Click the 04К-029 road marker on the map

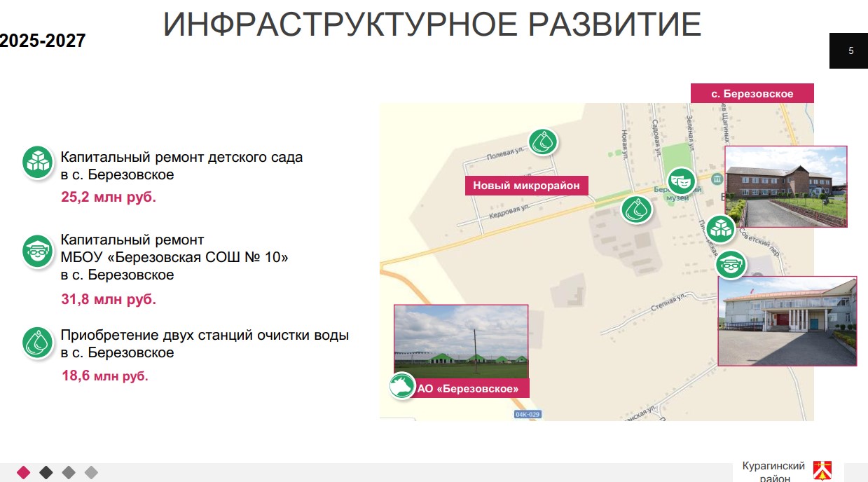click(x=528, y=414)
